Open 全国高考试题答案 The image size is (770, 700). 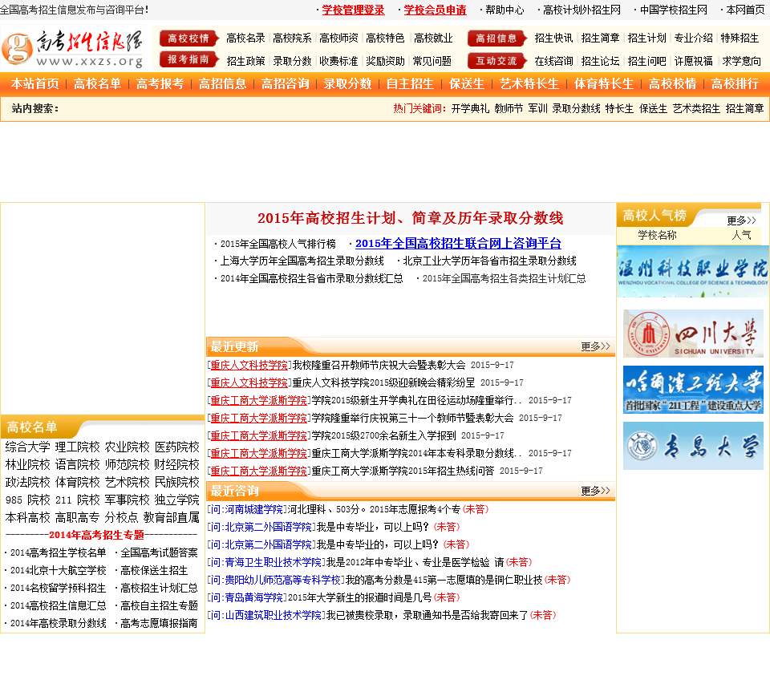click(159, 553)
